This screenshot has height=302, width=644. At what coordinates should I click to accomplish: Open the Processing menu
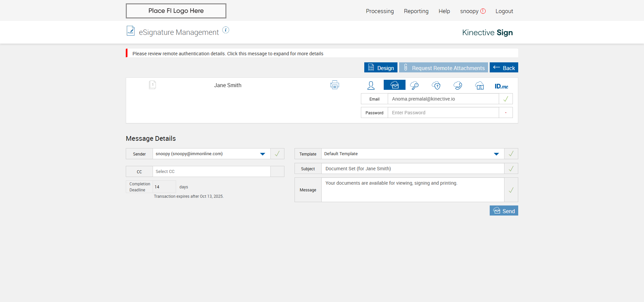(380, 11)
